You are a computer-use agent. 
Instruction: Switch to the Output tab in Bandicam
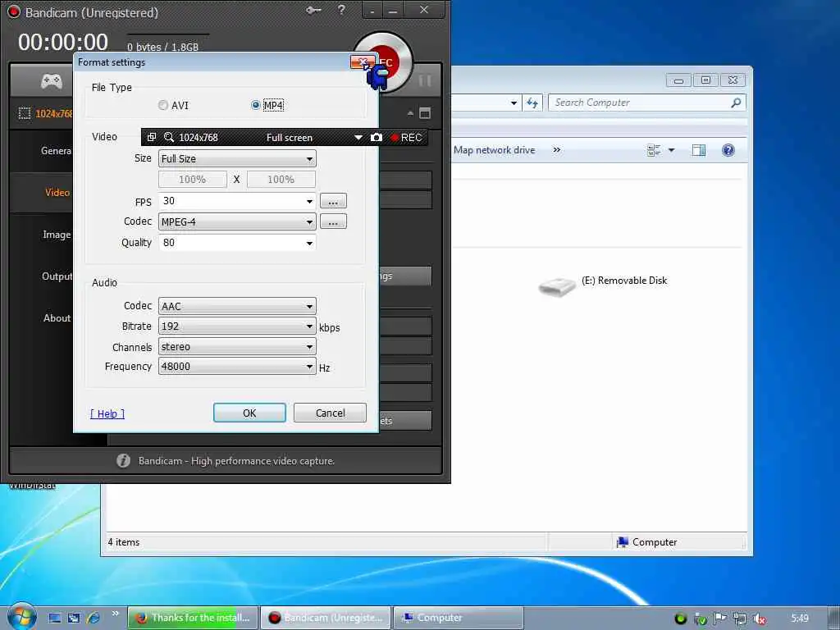coord(57,276)
